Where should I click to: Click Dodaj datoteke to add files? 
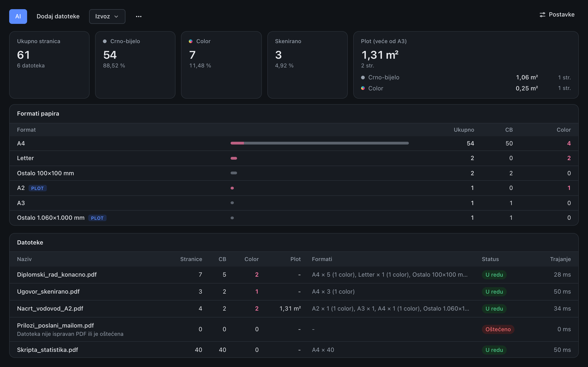pyautogui.click(x=58, y=16)
